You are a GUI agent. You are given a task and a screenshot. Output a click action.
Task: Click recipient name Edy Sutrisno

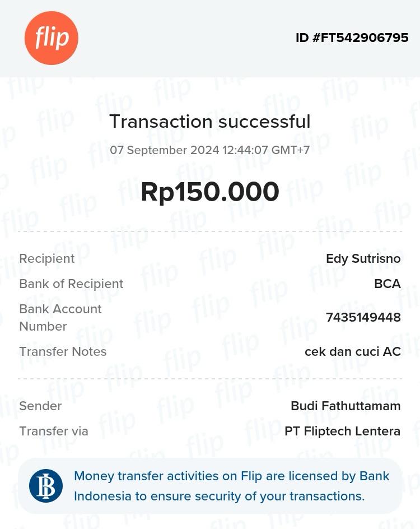(x=363, y=258)
